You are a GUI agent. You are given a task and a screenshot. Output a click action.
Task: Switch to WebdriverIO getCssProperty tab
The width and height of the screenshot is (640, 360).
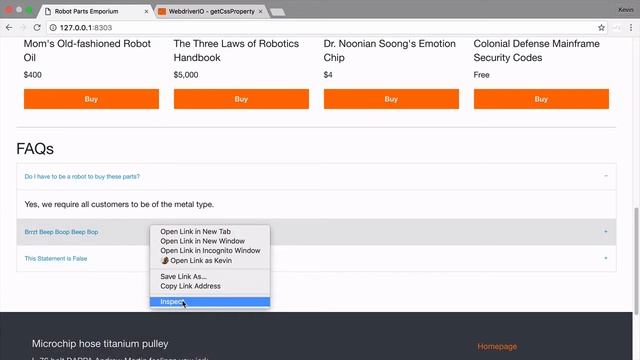tap(211, 11)
